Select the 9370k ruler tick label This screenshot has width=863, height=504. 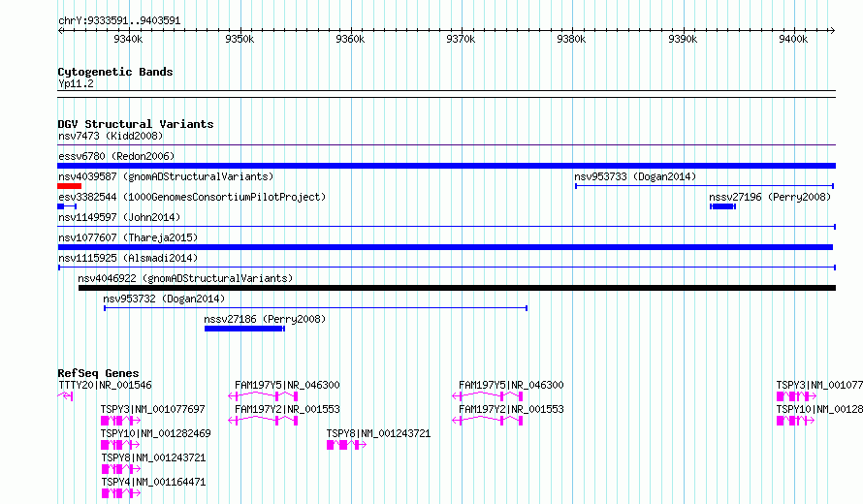coord(461,39)
